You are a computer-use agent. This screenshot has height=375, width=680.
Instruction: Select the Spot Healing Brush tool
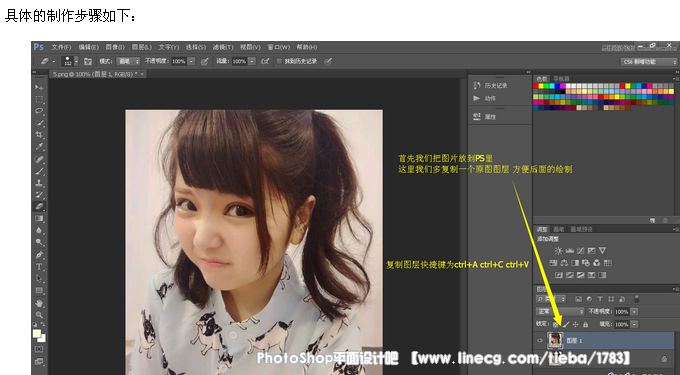click(39, 159)
